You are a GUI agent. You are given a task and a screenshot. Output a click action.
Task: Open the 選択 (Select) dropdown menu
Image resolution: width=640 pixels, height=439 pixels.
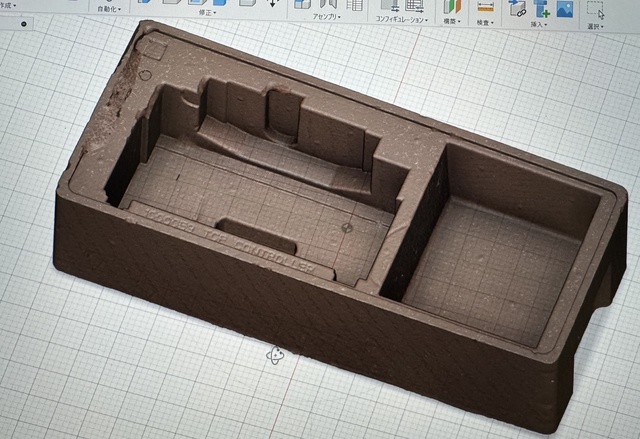click(x=595, y=27)
